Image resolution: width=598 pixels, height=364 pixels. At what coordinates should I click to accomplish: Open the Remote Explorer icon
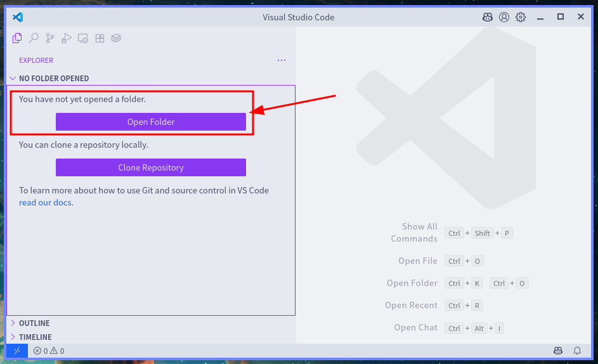point(83,38)
